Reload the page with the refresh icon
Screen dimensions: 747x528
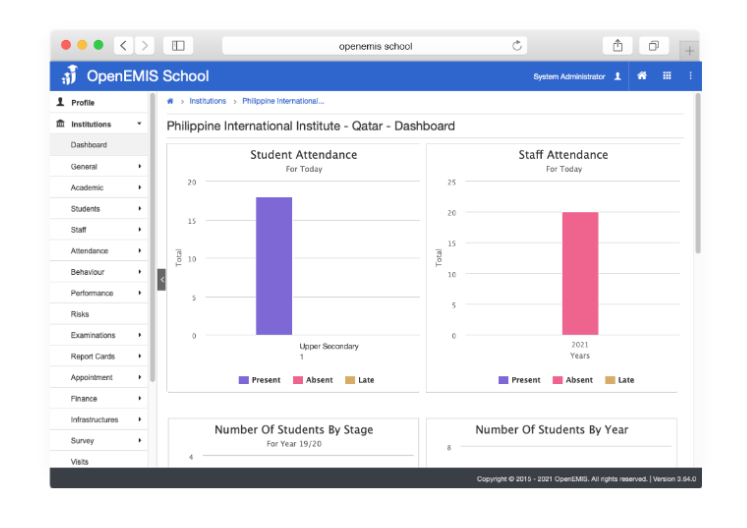(517, 46)
